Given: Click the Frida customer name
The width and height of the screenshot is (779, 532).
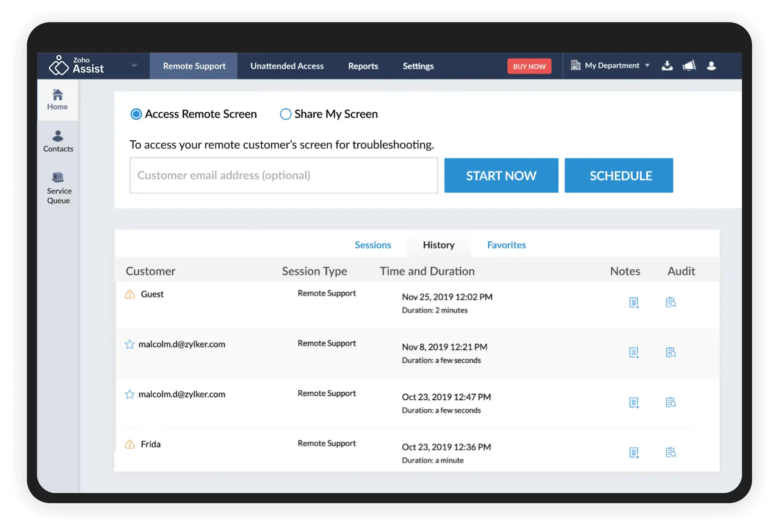Looking at the screenshot, I should [x=150, y=444].
